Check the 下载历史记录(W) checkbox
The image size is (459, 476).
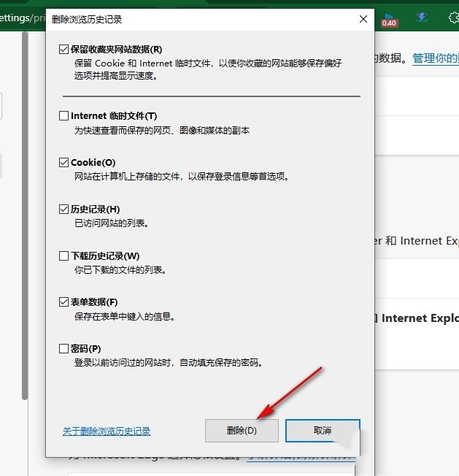tap(63, 256)
